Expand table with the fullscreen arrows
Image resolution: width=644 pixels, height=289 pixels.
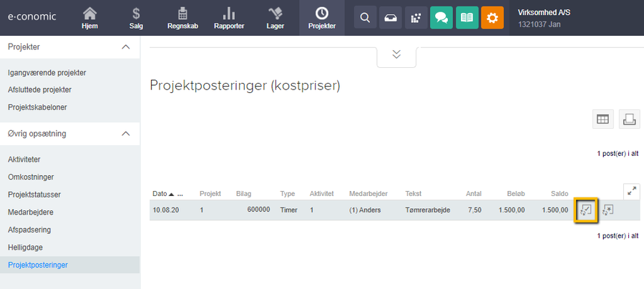(x=630, y=191)
